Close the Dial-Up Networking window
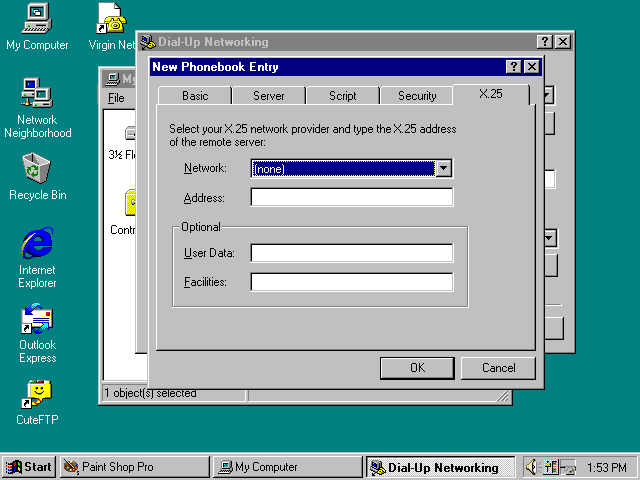The width and height of the screenshot is (640, 480). [x=563, y=42]
